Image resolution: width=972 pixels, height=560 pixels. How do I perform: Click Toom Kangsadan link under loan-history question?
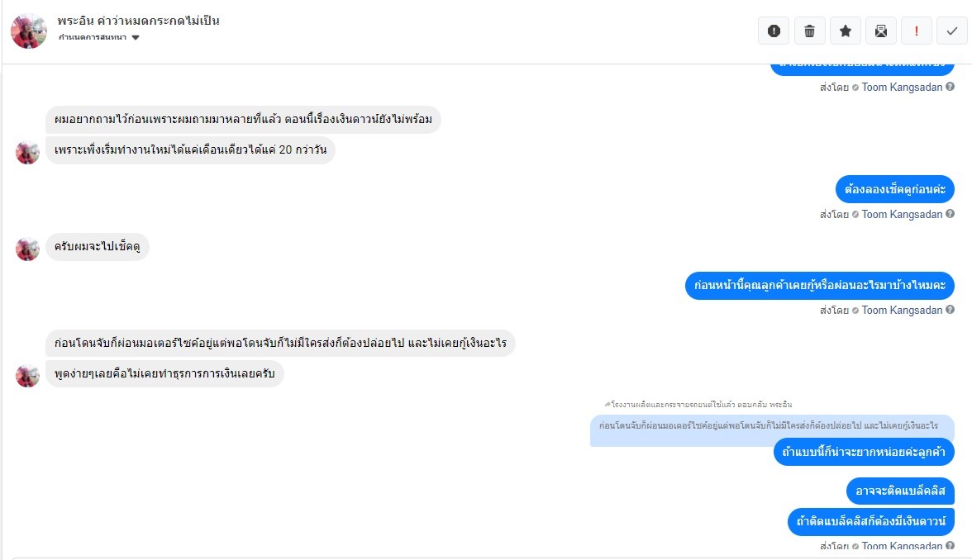(902, 311)
